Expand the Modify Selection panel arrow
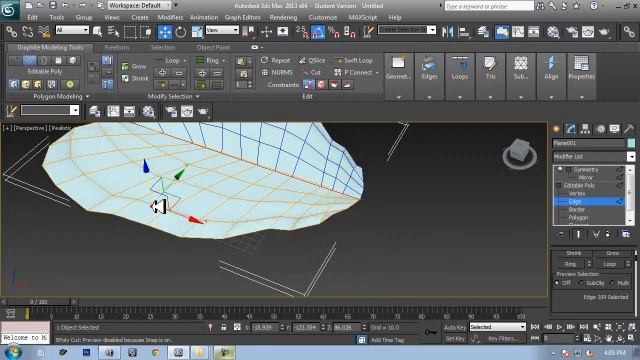 point(198,97)
